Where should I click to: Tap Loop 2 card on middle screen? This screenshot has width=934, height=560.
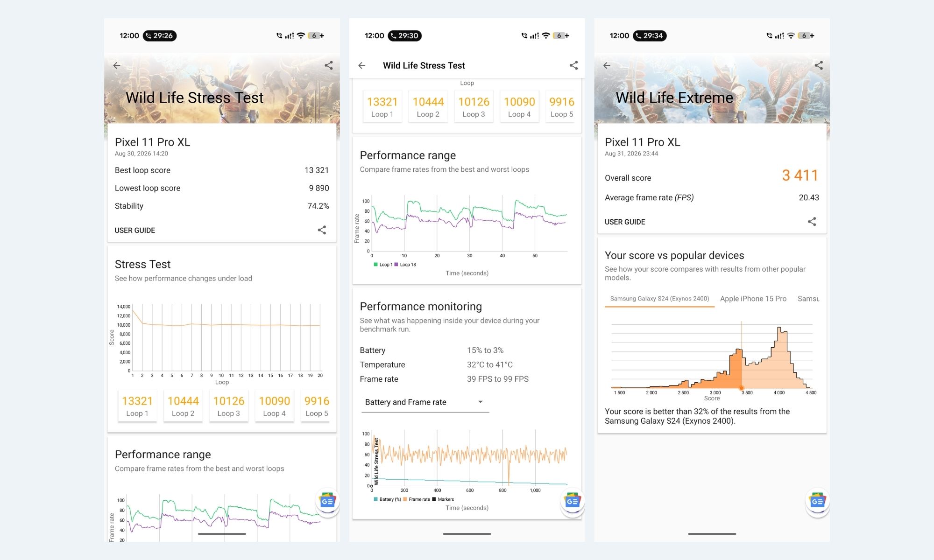[428, 107]
